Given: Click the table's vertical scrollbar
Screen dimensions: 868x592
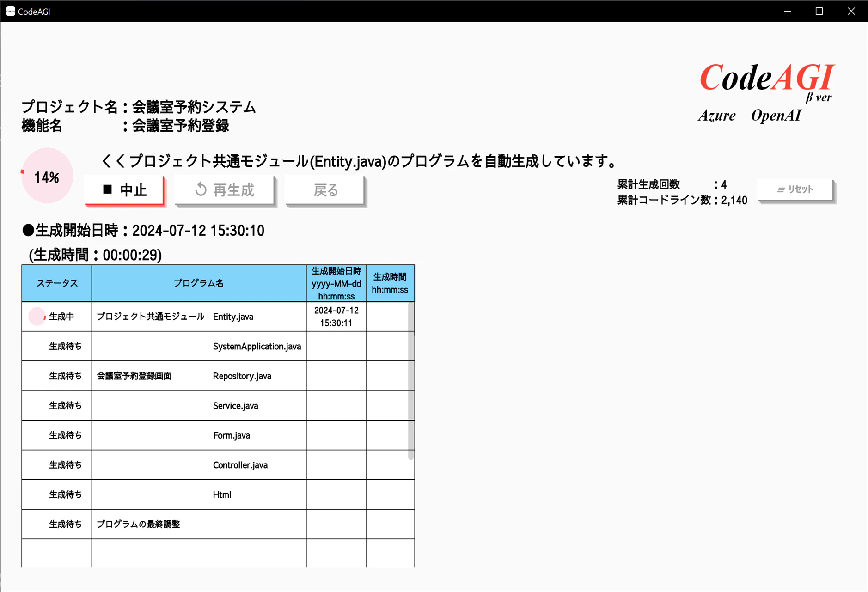Looking at the screenshot, I should click(410, 381).
